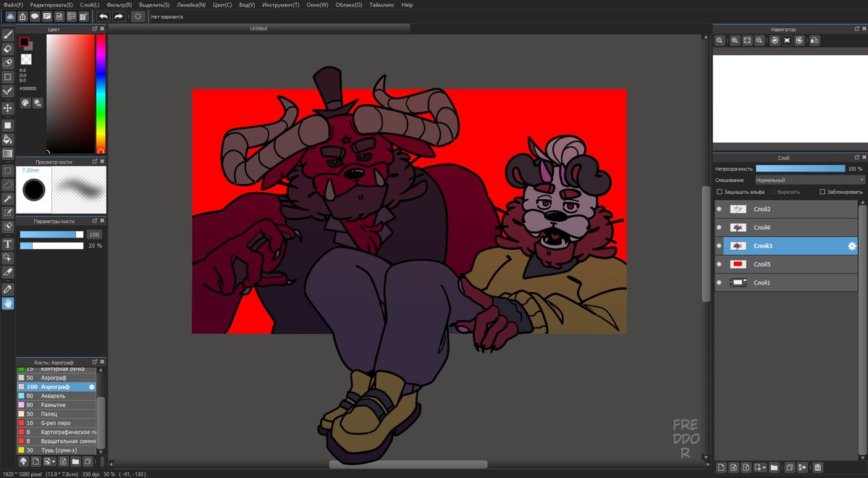Select the Text tool
Viewport: 868px width, 478px height.
[8, 244]
